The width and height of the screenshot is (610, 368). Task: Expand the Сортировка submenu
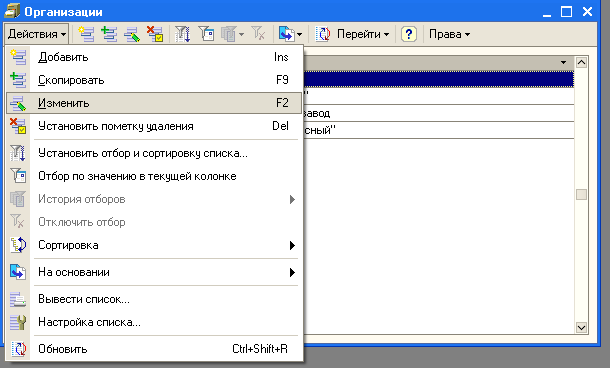[x=154, y=245]
